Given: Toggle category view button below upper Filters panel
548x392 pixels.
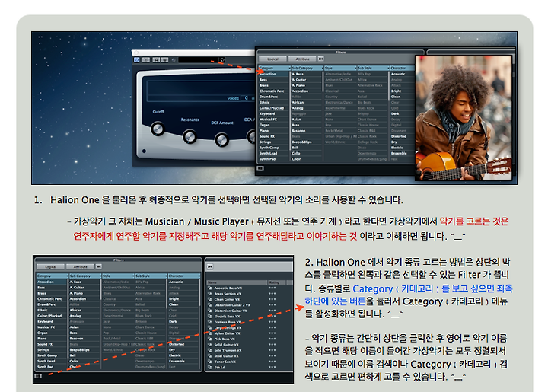Looking at the screenshot, I should (260, 168).
